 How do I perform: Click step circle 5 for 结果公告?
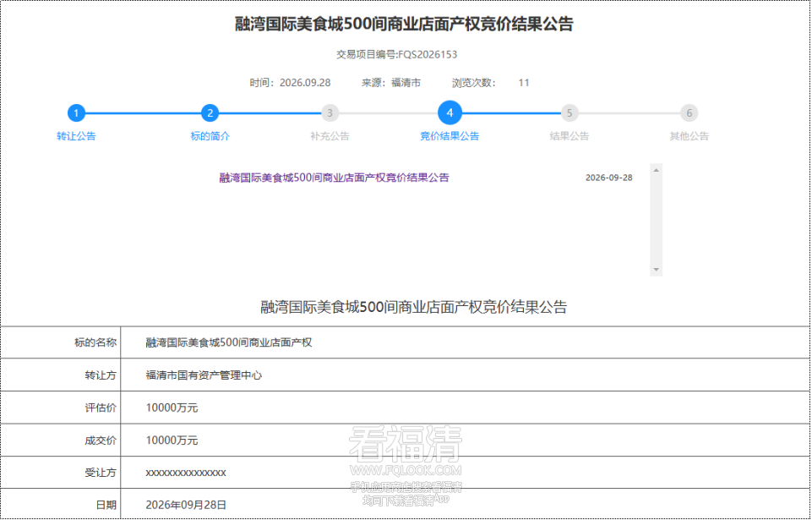tap(569, 113)
